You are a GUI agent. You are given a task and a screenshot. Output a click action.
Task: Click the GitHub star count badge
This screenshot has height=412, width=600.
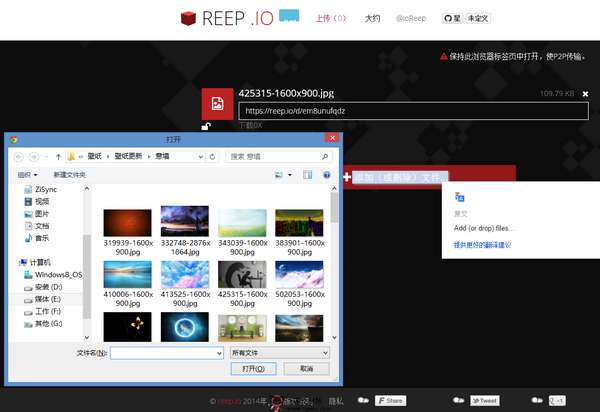(478, 18)
